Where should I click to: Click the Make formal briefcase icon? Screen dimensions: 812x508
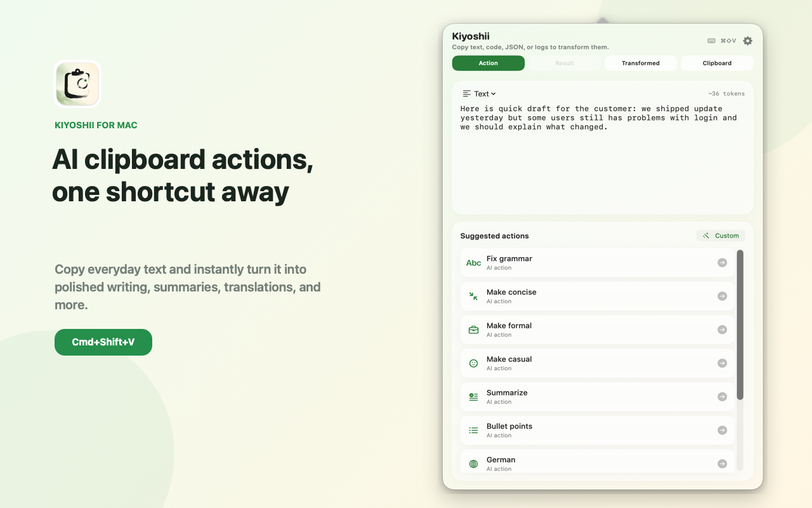(x=473, y=330)
